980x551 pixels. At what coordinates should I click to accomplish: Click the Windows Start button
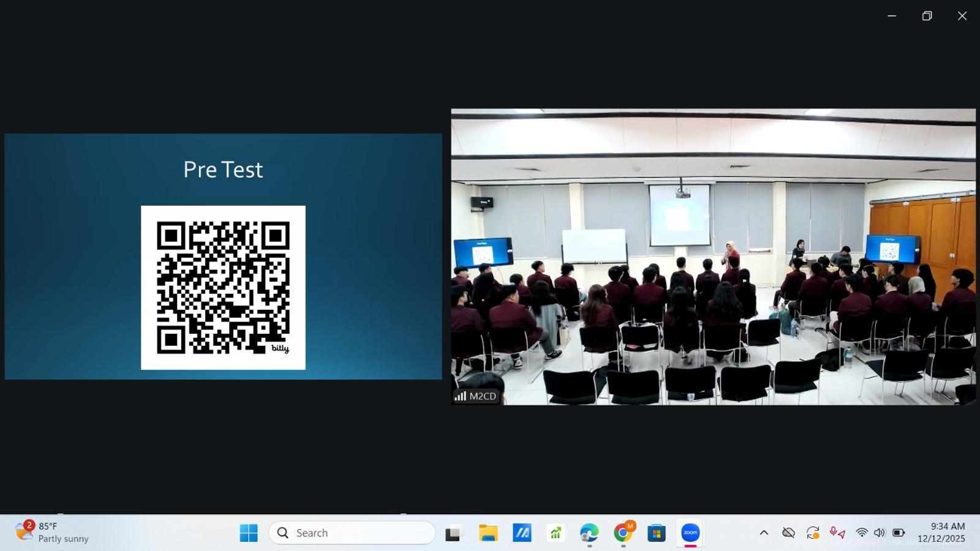pos(249,533)
